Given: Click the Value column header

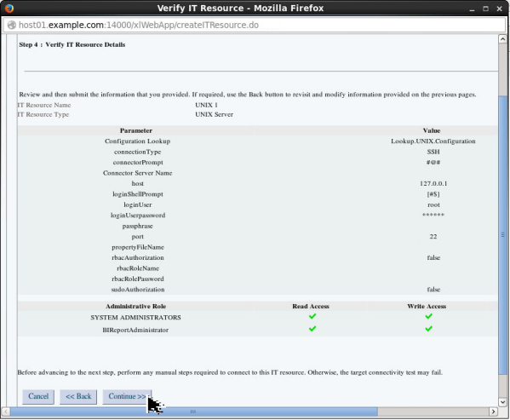Looking at the screenshot, I should [x=432, y=130].
